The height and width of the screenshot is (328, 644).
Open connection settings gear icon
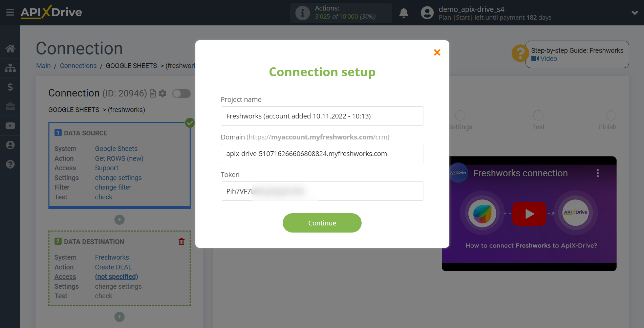pyautogui.click(x=163, y=93)
